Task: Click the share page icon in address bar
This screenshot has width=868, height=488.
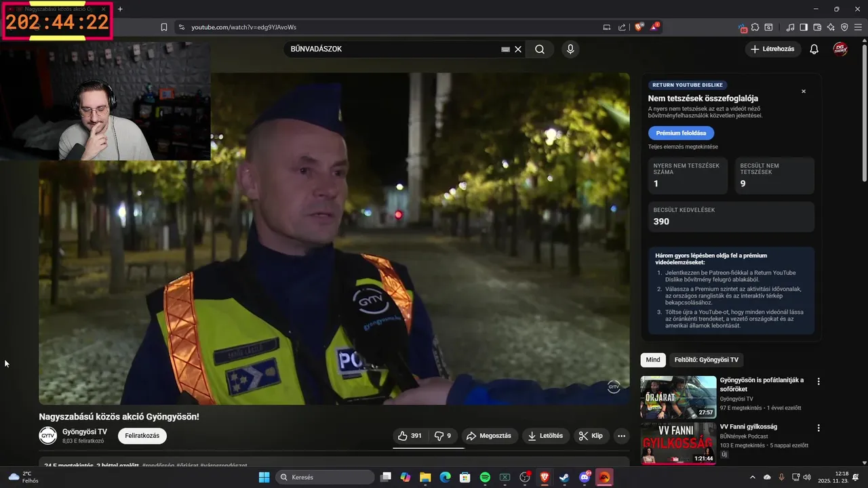Action: [x=622, y=27]
